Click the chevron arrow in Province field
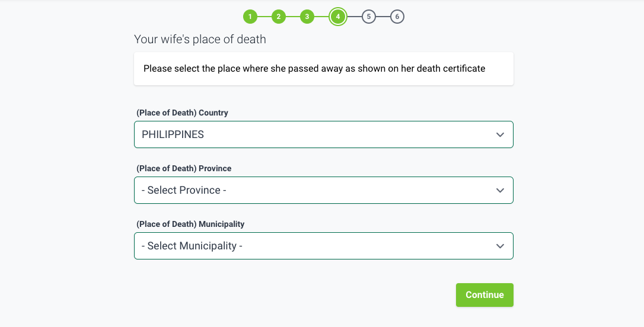Viewport: 644px width, 327px height. (500, 191)
